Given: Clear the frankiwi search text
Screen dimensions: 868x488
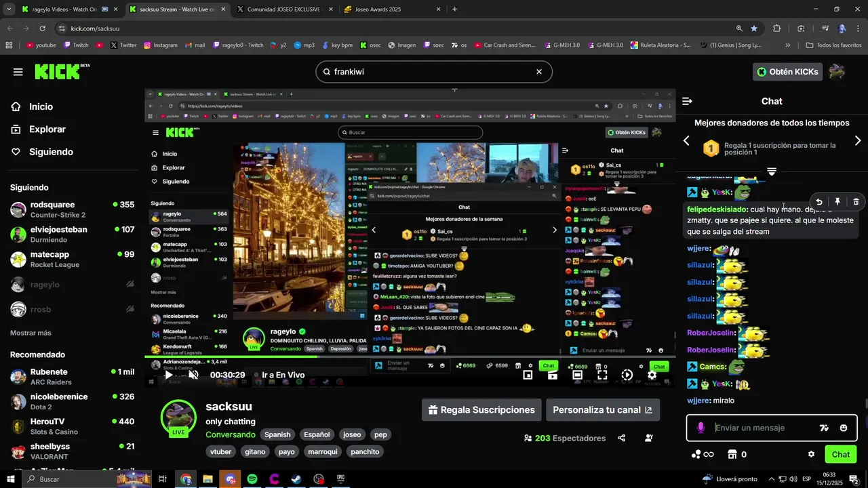Looking at the screenshot, I should [x=539, y=72].
